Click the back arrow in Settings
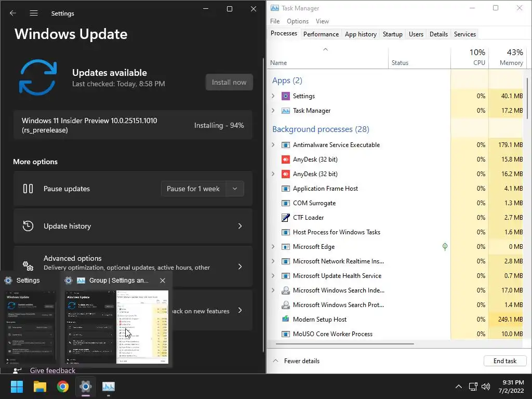The width and height of the screenshot is (532, 399). pos(13,13)
